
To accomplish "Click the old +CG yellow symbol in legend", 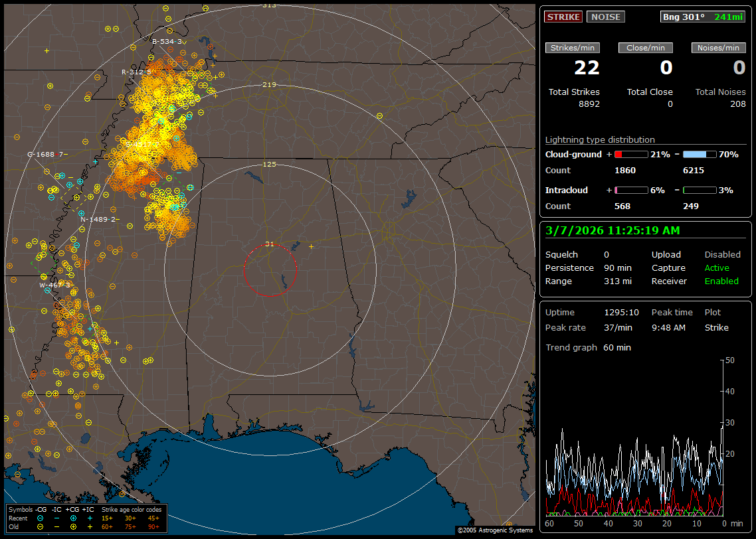I will point(73,526).
